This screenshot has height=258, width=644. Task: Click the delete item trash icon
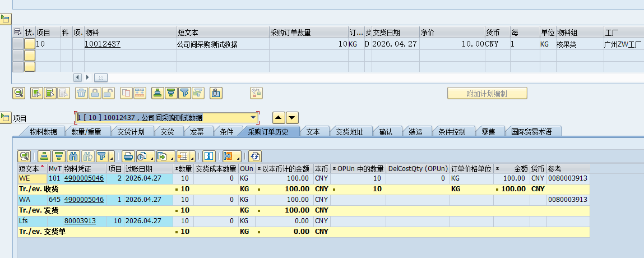click(x=81, y=93)
